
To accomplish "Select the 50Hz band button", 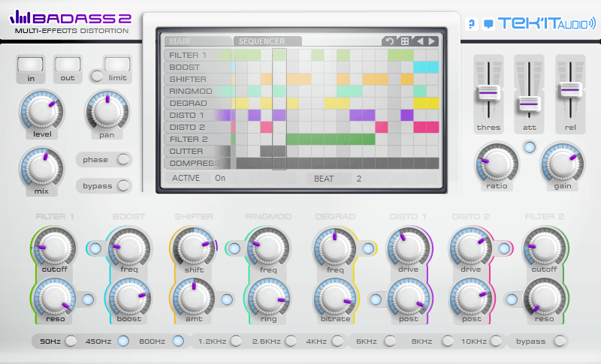I will 71,341.
